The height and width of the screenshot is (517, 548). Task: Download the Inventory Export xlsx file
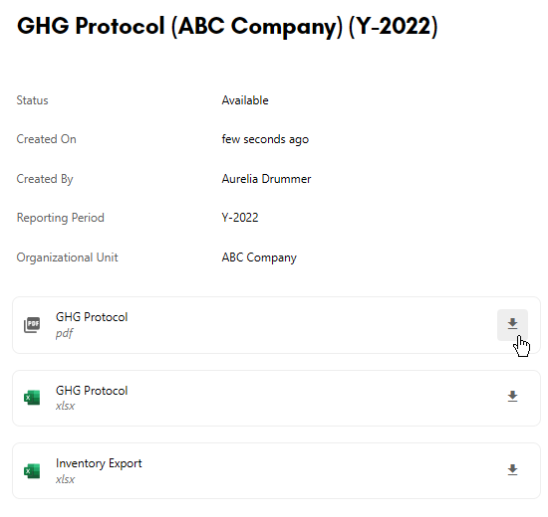coord(512,470)
